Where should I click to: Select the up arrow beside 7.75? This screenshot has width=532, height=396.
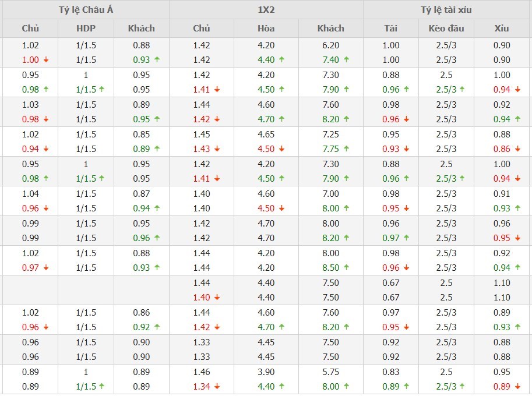(x=346, y=149)
